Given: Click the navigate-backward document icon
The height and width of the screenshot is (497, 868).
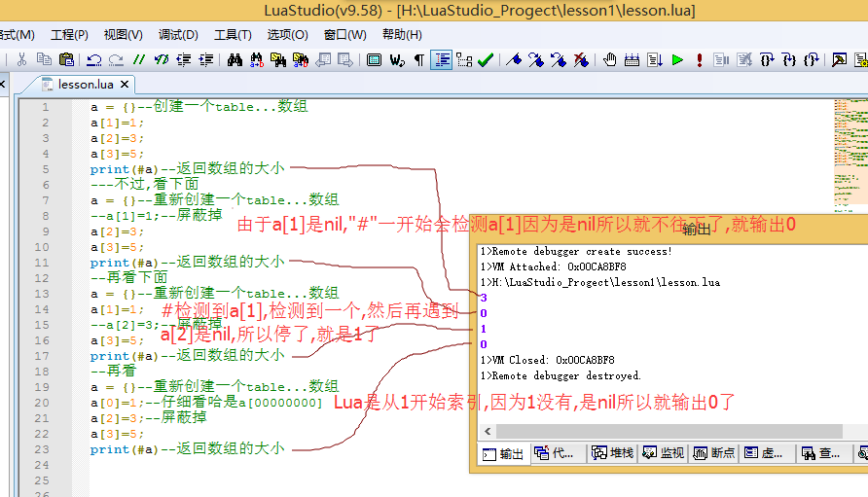Looking at the screenshot, I should (x=323, y=59).
